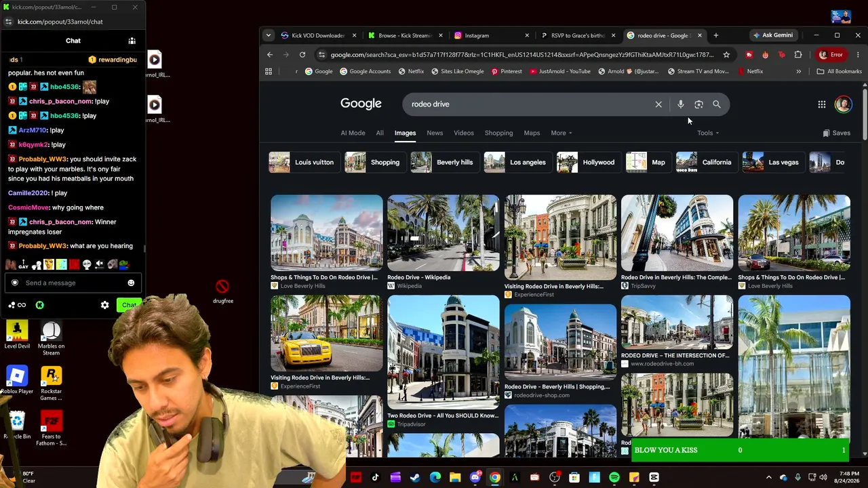The image size is (868, 488).
Task: Reload the Google results page
Action: [302, 55]
